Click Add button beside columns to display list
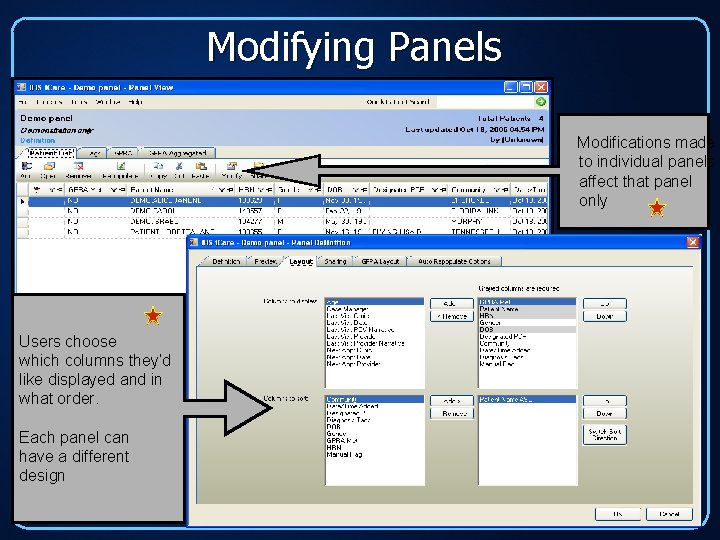720x540 pixels. click(x=451, y=304)
